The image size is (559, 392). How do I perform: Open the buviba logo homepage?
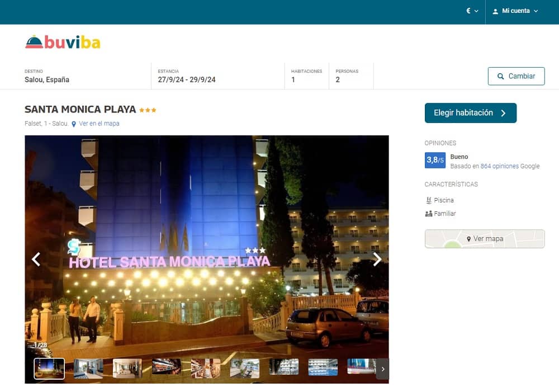[x=63, y=42]
